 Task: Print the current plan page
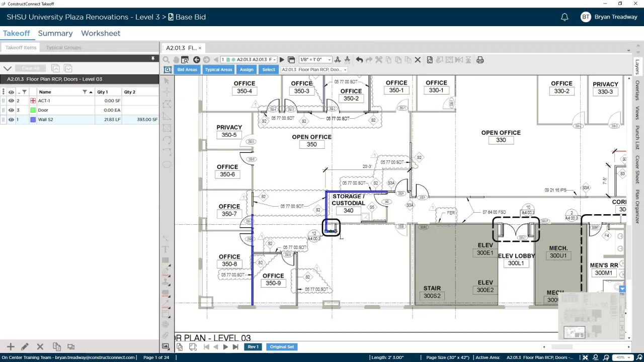coord(480,60)
